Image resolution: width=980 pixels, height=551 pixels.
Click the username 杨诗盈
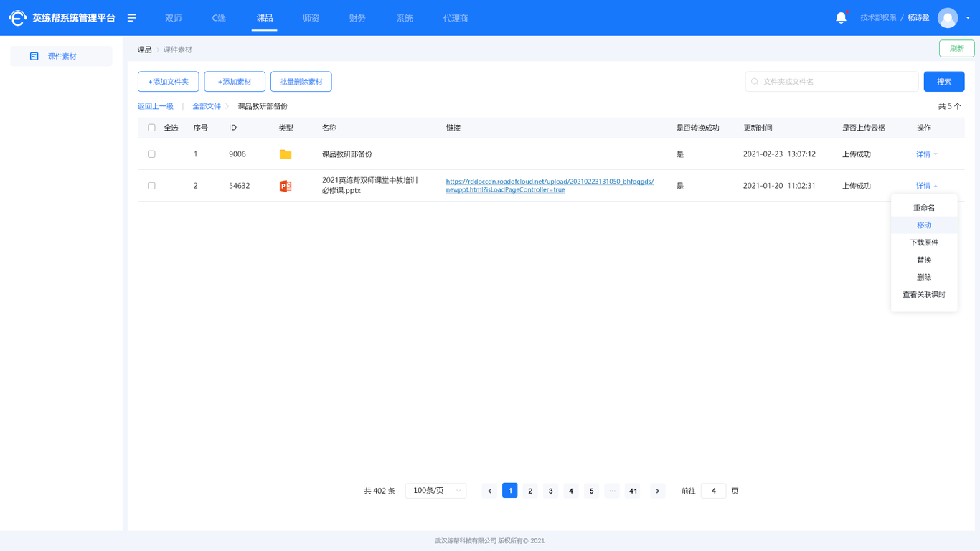click(x=918, y=18)
